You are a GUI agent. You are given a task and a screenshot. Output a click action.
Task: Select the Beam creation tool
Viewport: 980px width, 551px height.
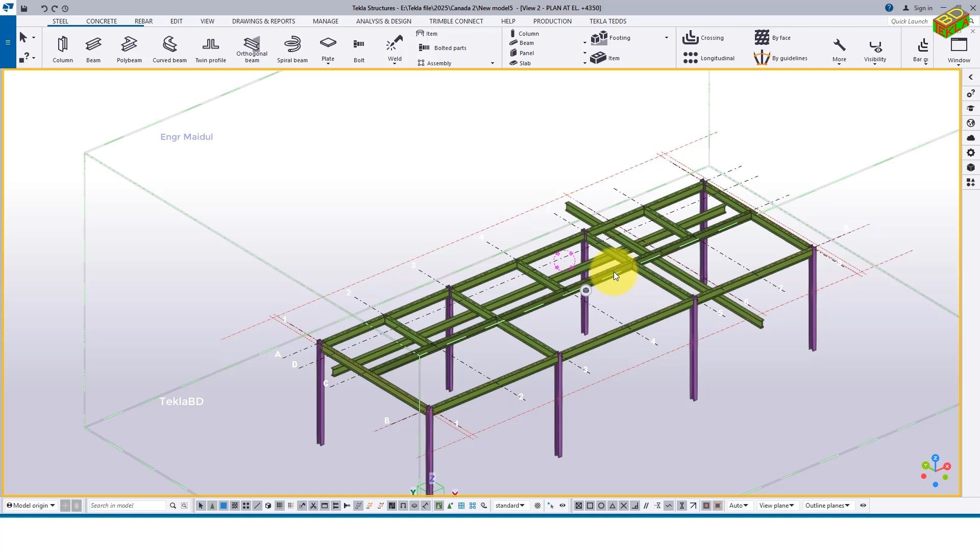(93, 48)
